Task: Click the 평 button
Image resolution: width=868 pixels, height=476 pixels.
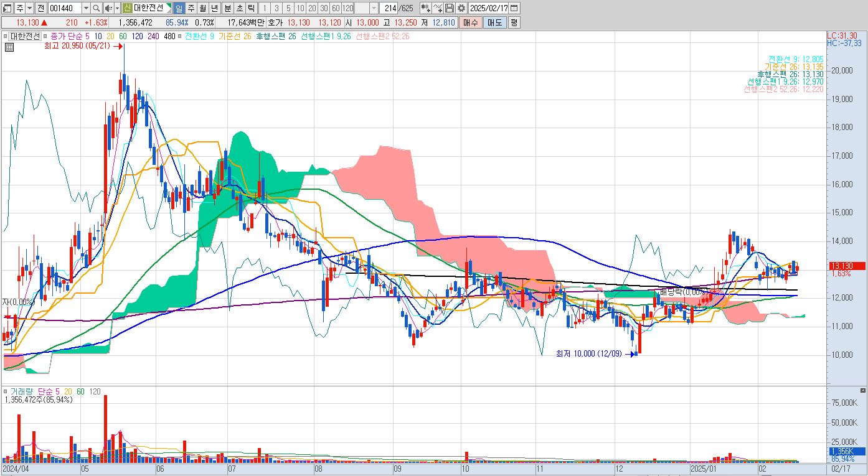Action: click(514, 22)
